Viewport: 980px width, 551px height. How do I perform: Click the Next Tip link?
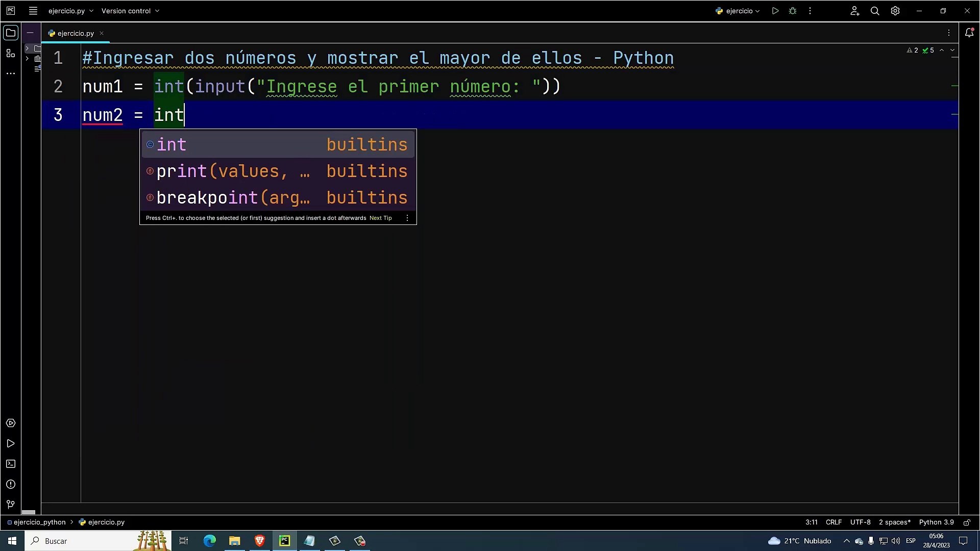click(x=380, y=218)
